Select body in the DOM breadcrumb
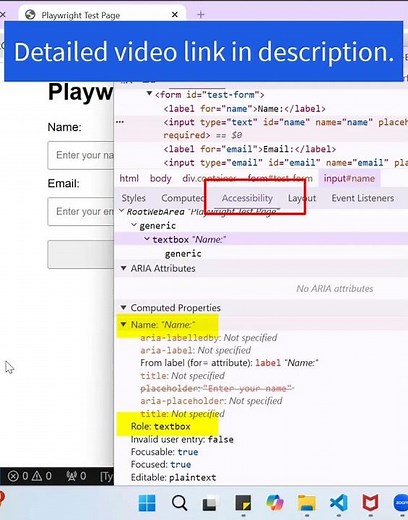Viewport: 408px width, 520px height. coord(160,178)
